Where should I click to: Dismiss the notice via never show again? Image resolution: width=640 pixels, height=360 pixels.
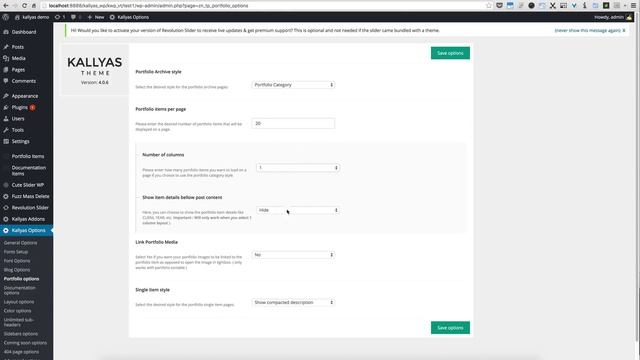click(x=590, y=31)
